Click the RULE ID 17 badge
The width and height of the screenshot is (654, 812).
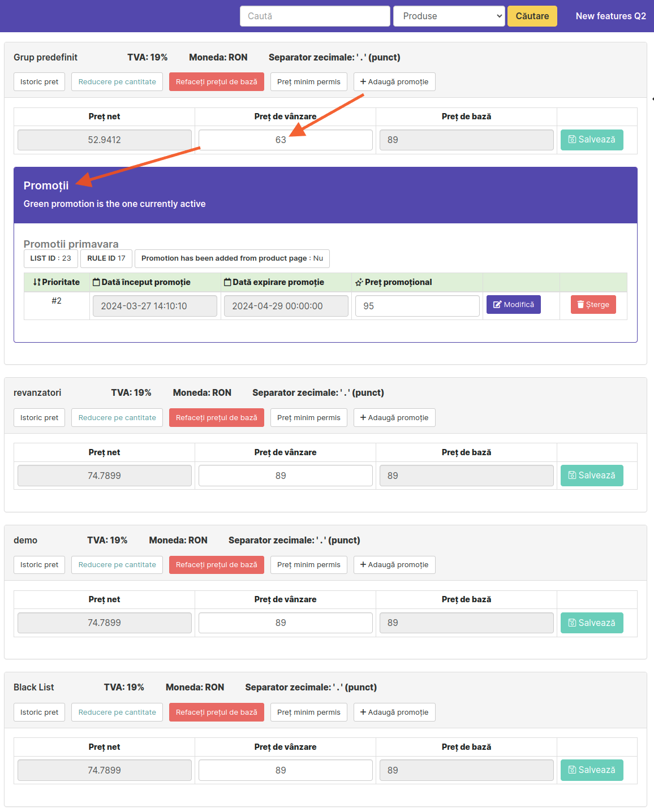[x=106, y=258]
